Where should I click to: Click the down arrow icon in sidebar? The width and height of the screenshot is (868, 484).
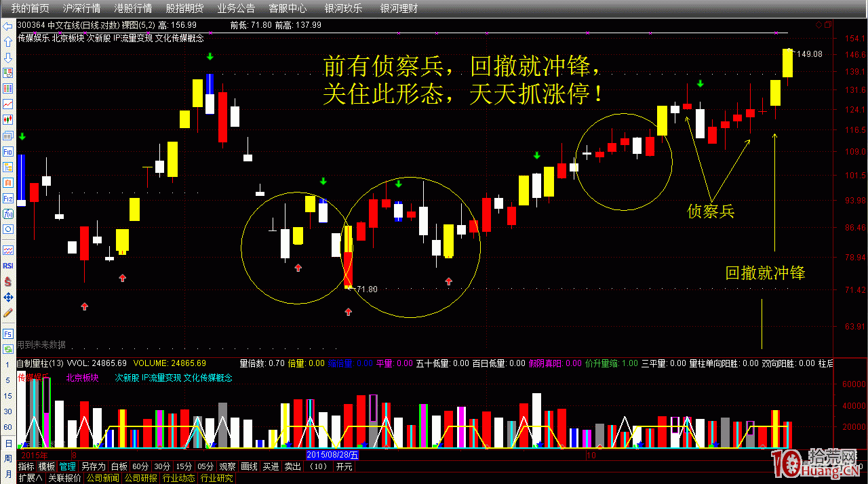(x=8, y=58)
